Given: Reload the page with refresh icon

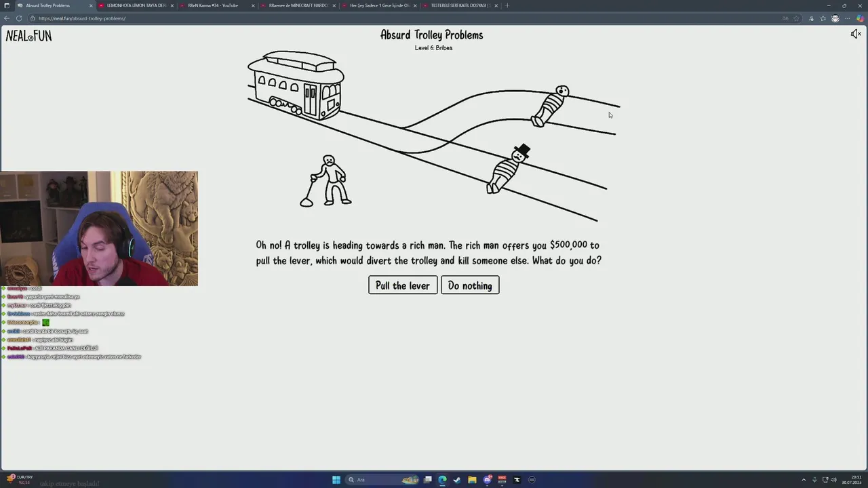Looking at the screenshot, I should 18,18.
